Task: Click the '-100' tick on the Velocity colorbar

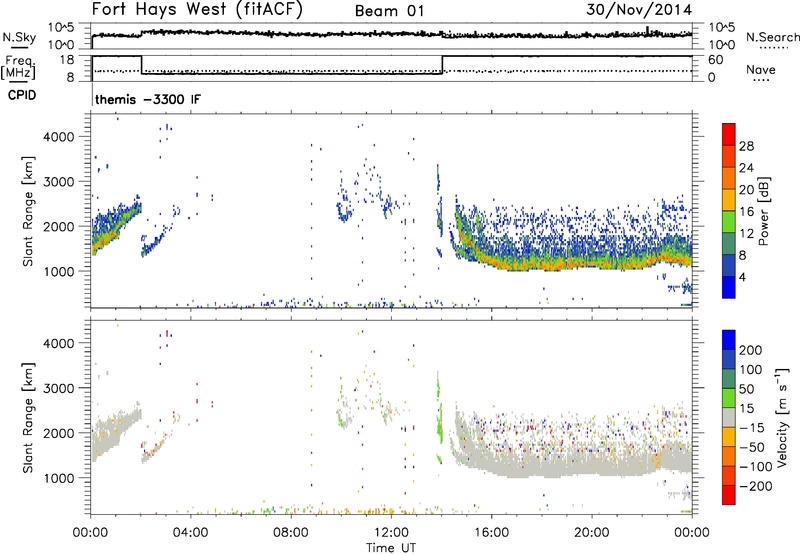Action: [x=754, y=467]
